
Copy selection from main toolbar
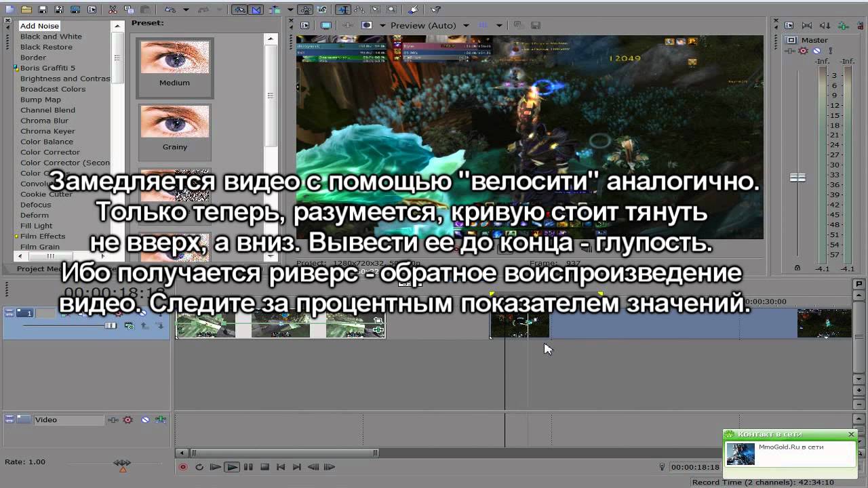pos(129,9)
